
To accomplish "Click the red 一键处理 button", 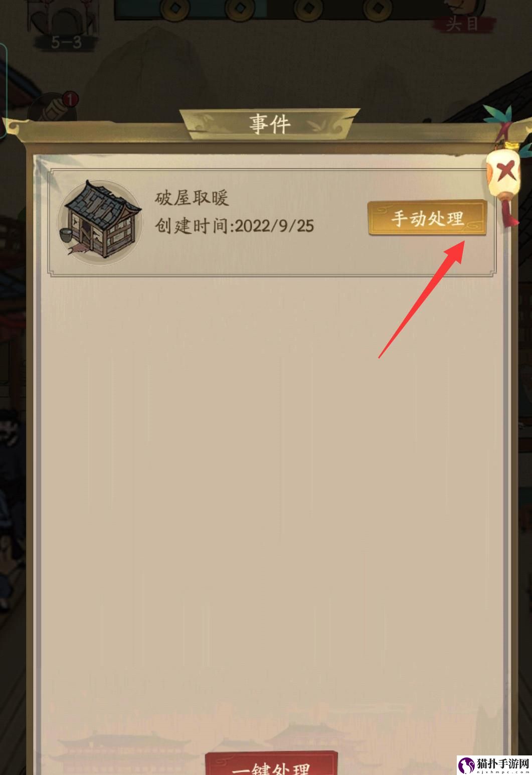I will tap(272, 763).
